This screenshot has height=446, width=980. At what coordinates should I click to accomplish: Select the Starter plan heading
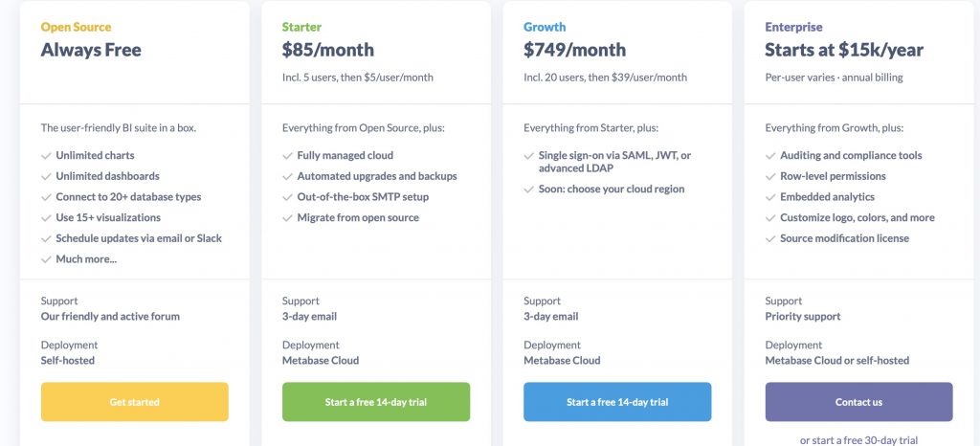point(301,27)
